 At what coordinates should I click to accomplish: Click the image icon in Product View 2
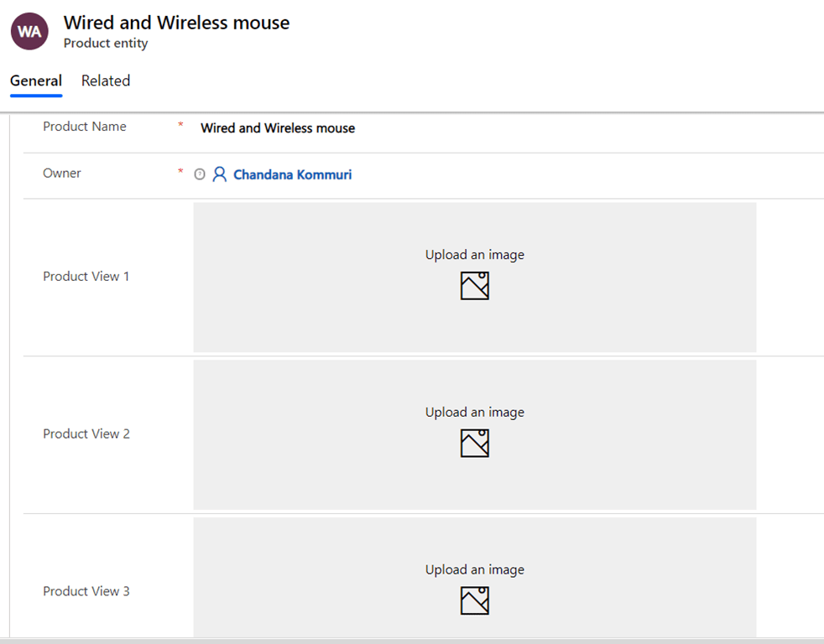474,444
